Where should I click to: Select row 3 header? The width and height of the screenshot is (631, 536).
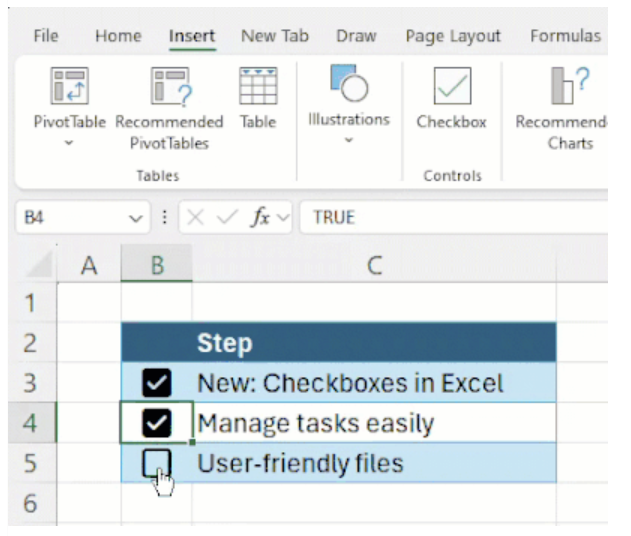tap(31, 382)
